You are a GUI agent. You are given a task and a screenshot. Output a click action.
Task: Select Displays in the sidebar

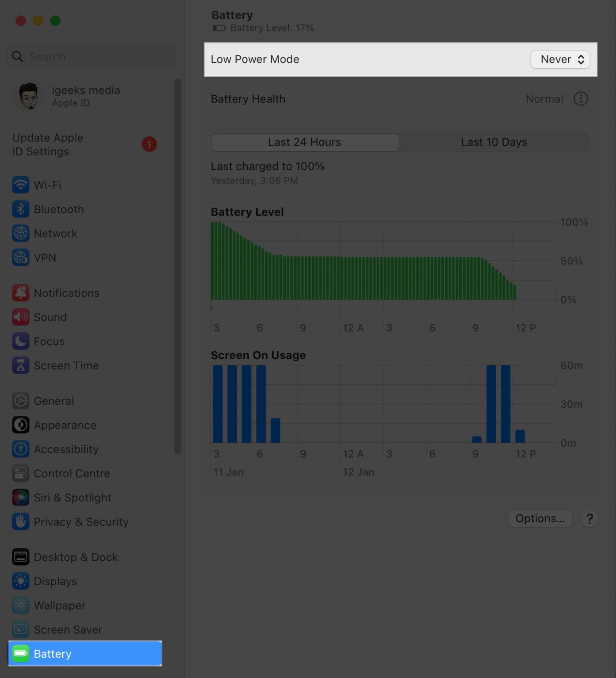click(x=55, y=581)
